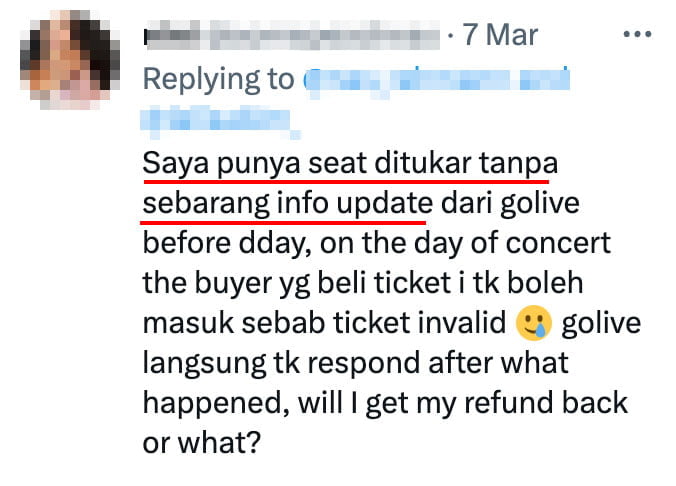
Task: Click the word "happened"
Action: click(216, 403)
